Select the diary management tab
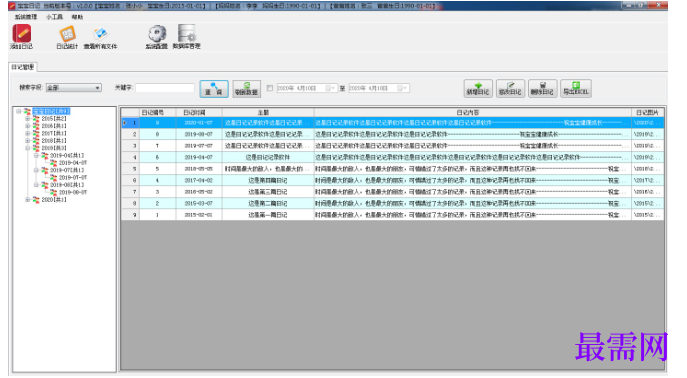Image resolution: width=687 pixels, height=378 pixels. point(23,67)
